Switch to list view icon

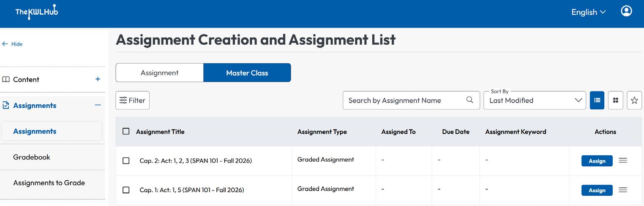click(597, 100)
